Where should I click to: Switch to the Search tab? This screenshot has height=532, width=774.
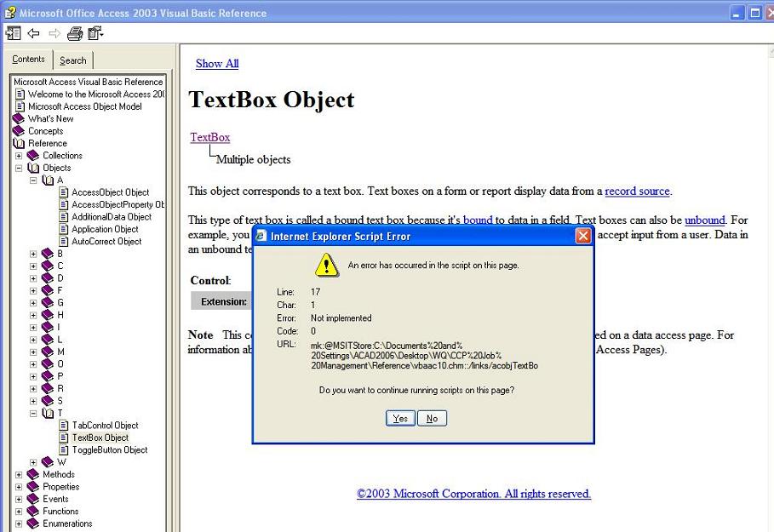point(72,60)
